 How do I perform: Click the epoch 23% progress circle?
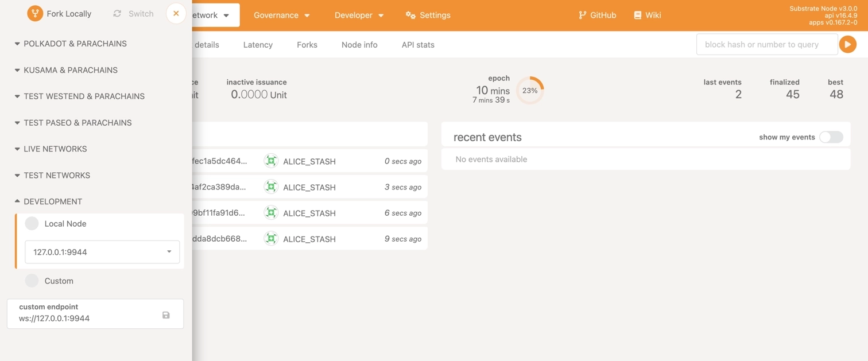tap(529, 91)
